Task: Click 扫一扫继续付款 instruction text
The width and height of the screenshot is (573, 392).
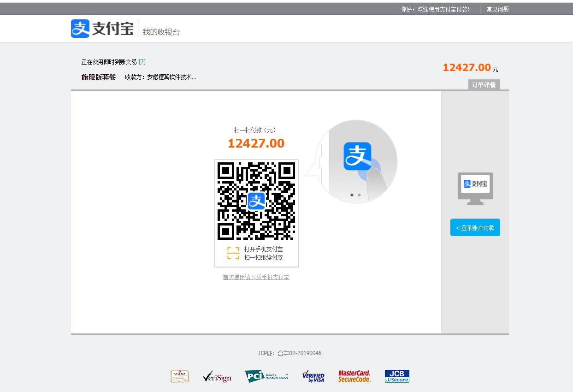Action: (x=264, y=257)
